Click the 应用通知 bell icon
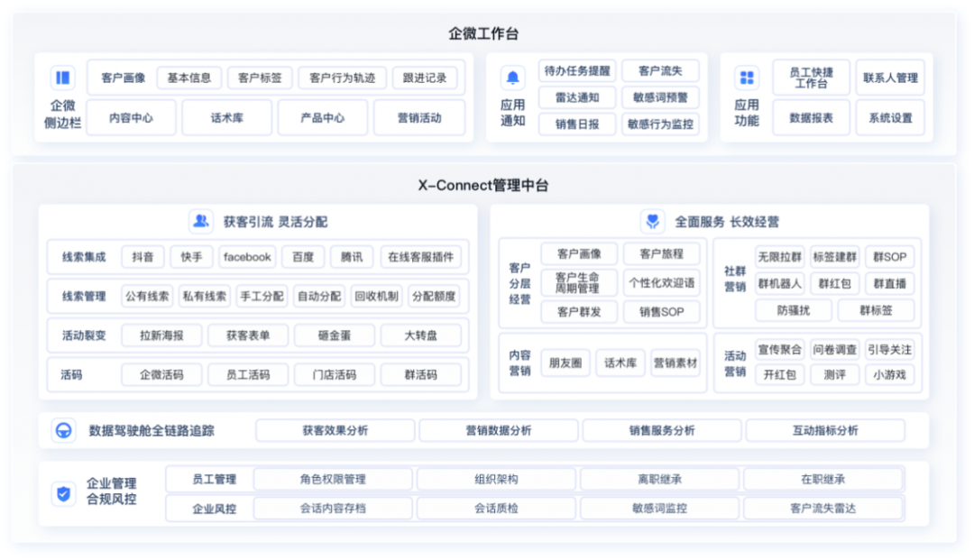This screenshot has width=974, height=560. [x=512, y=78]
